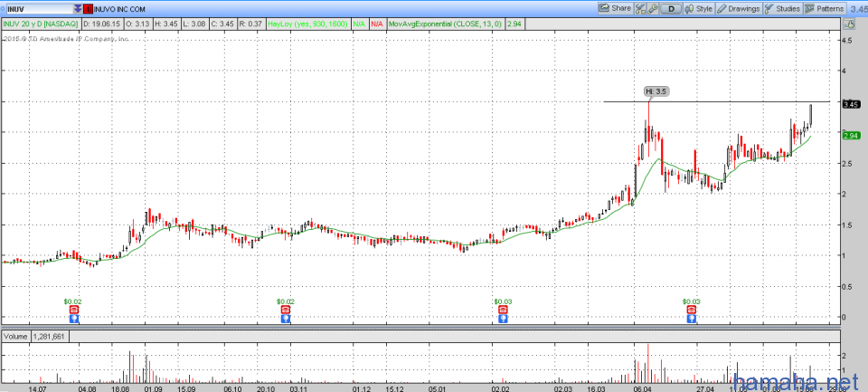The width and height of the screenshot is (868, 392).
Task: Click the phone event icon near 27.04
Action: click(x=691, y=310)
